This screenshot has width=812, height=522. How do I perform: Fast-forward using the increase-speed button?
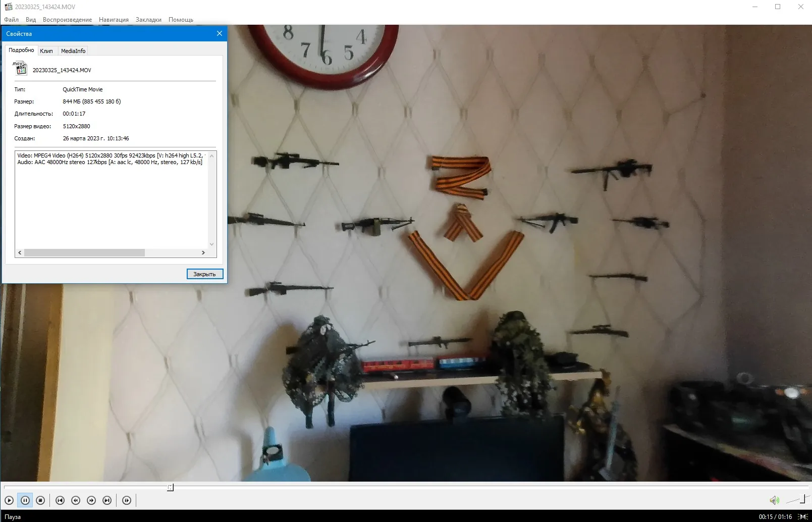[91, 500]
